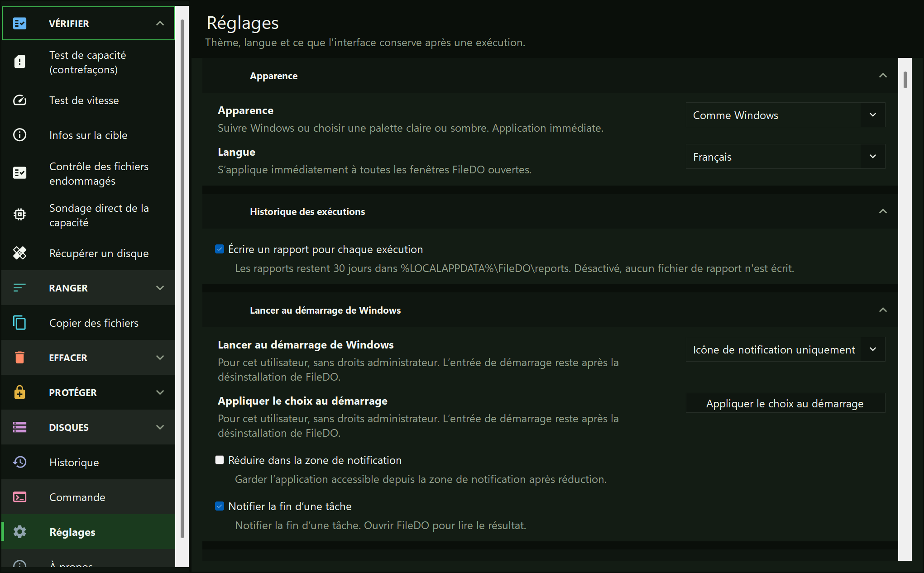Image resolution: width=924 pixels, height=573 pixels.
Task: Select Récupérer un disque entry
Action: [88, 253]
